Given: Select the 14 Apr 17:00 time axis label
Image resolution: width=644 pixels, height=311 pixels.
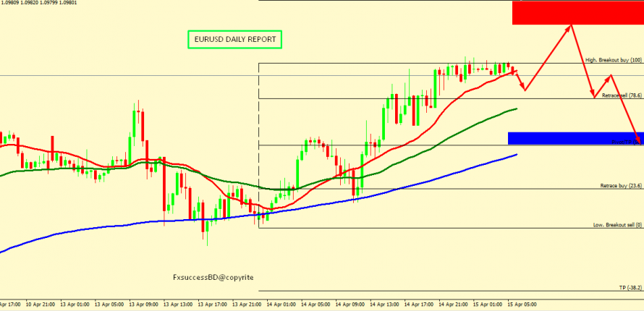Looking at the screenshot, I should 419,304.
